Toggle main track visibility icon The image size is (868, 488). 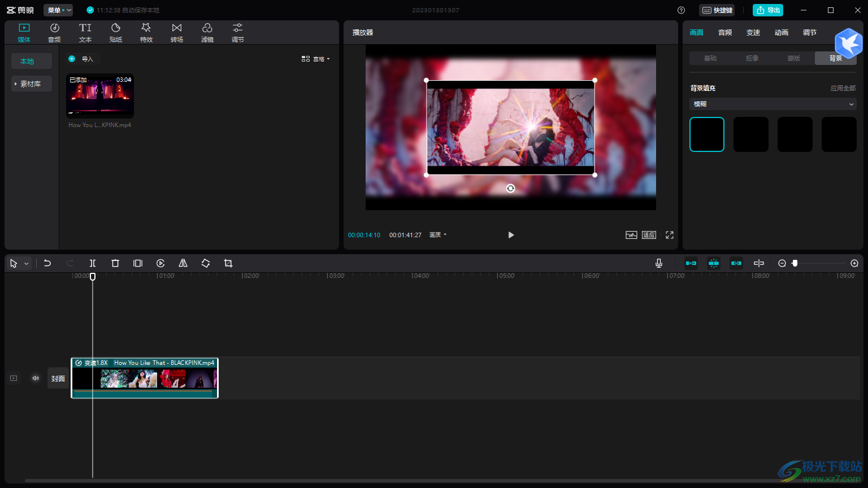[14, 378]
